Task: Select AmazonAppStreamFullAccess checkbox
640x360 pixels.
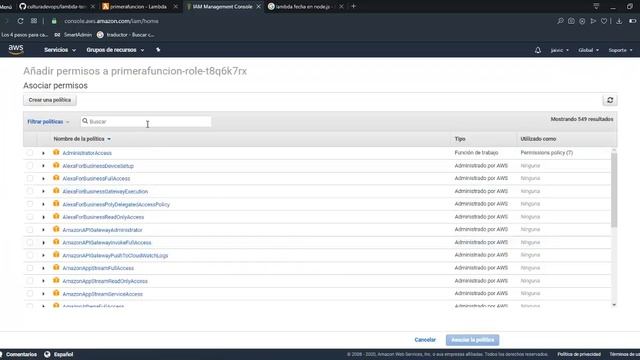Action: [30, 268]
